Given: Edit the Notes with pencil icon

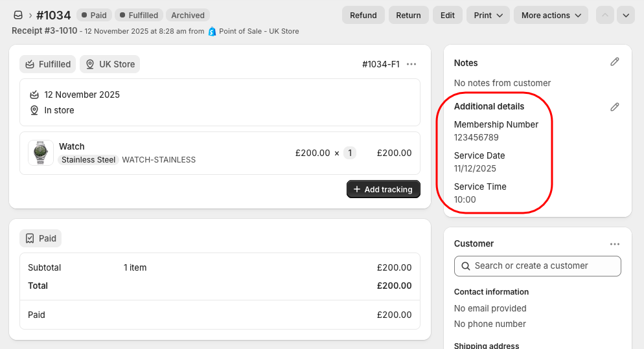Looking at the screenshot, I should 614,62.
